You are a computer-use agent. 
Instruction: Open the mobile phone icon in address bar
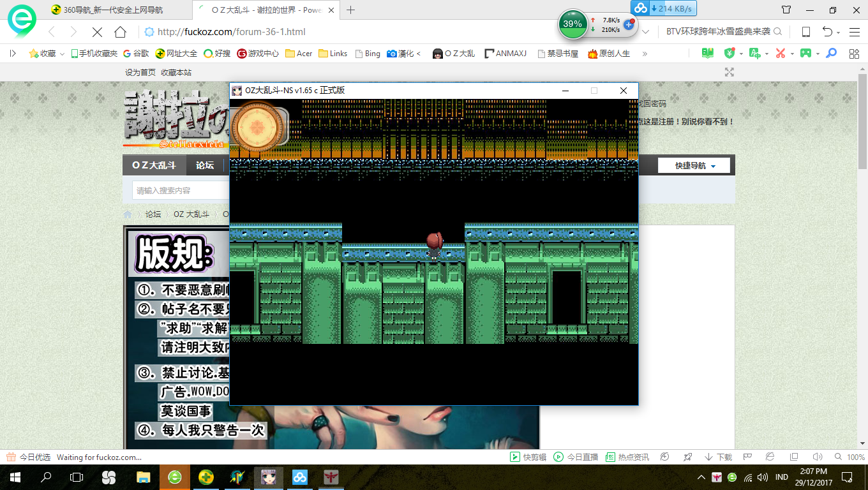805,32
